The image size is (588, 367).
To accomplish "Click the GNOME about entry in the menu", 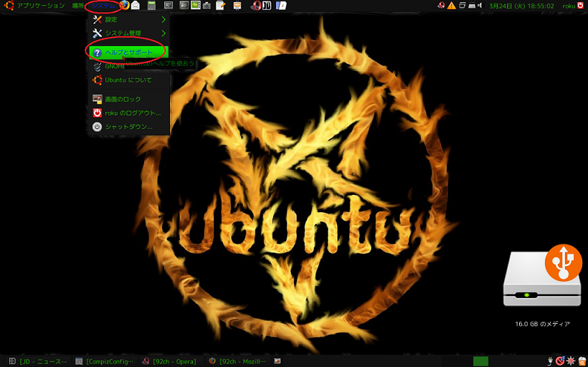I will click(x=108, y=67).
